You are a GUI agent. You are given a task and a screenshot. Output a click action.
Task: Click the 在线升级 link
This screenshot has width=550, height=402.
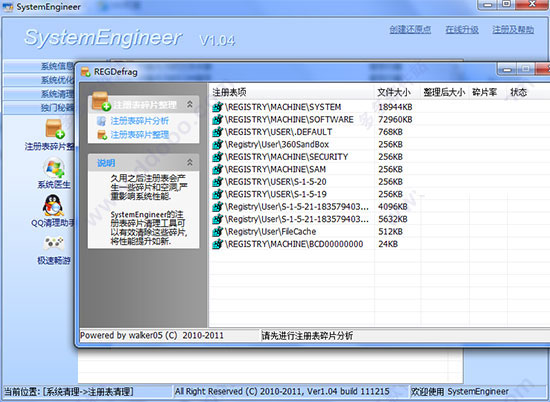[x=462, y=29]
